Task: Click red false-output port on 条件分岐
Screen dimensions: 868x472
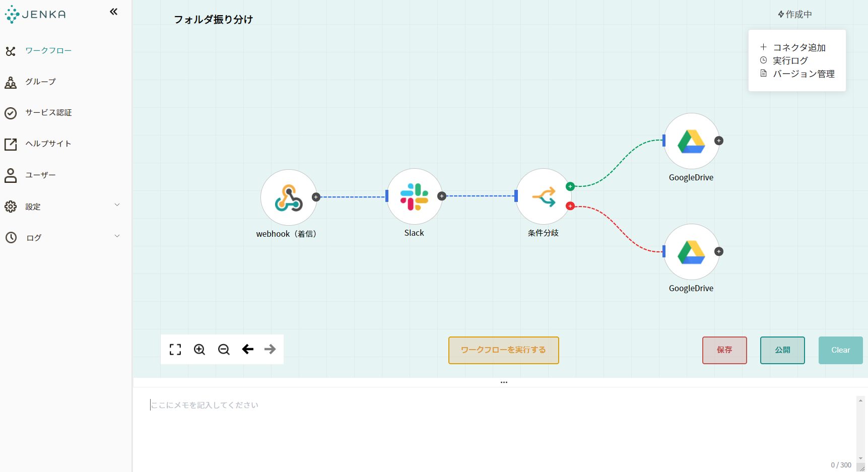Action: click(x=570, y=206)
